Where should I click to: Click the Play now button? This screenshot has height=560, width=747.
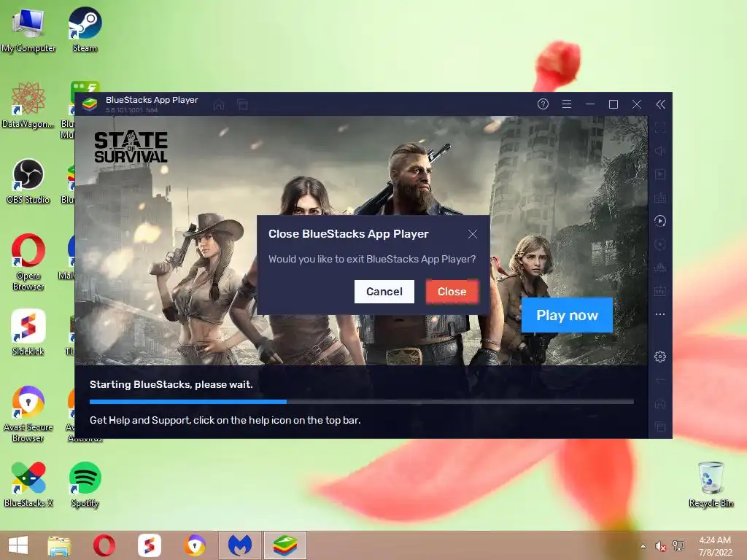567,315
